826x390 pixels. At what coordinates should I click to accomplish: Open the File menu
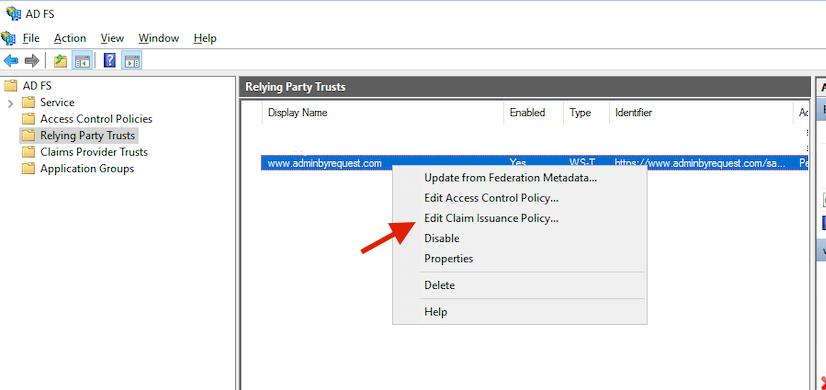tap(31, 38)
